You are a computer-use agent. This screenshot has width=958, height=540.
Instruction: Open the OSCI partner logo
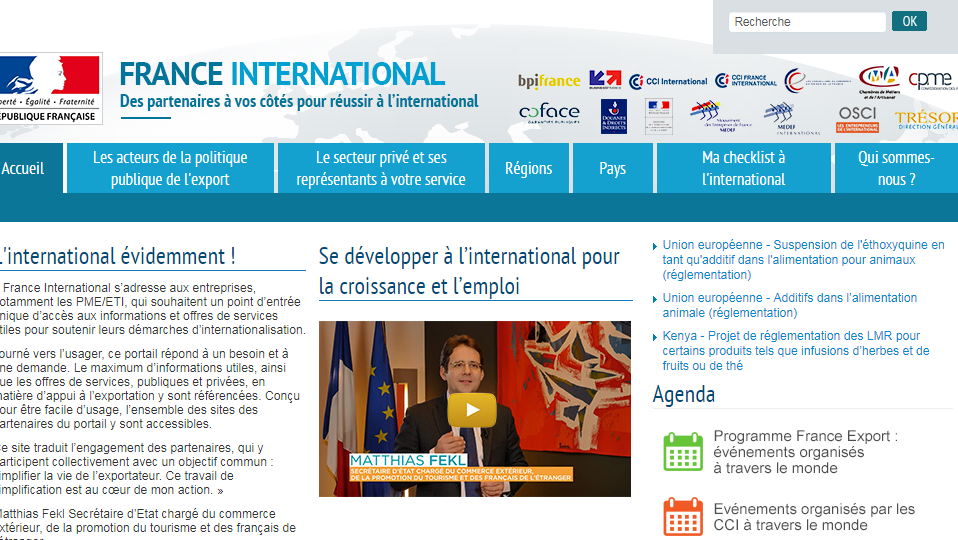857,119
